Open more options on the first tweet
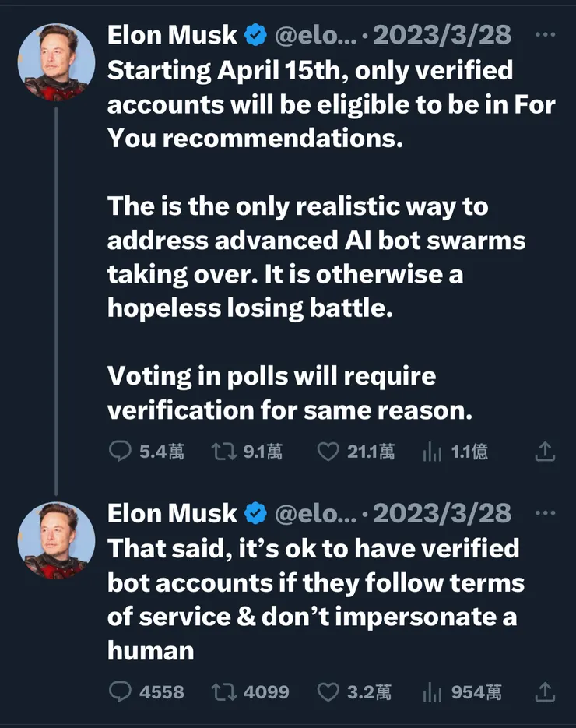576x728 pixels. tap(546, 35)
